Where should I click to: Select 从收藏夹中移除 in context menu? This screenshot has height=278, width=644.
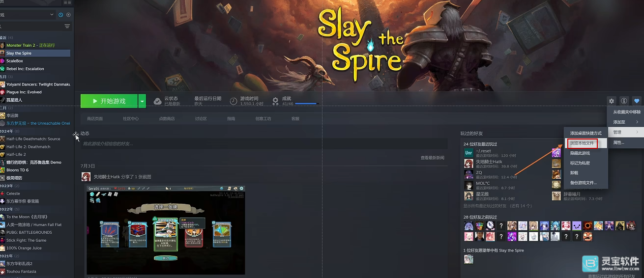[626, 112]
